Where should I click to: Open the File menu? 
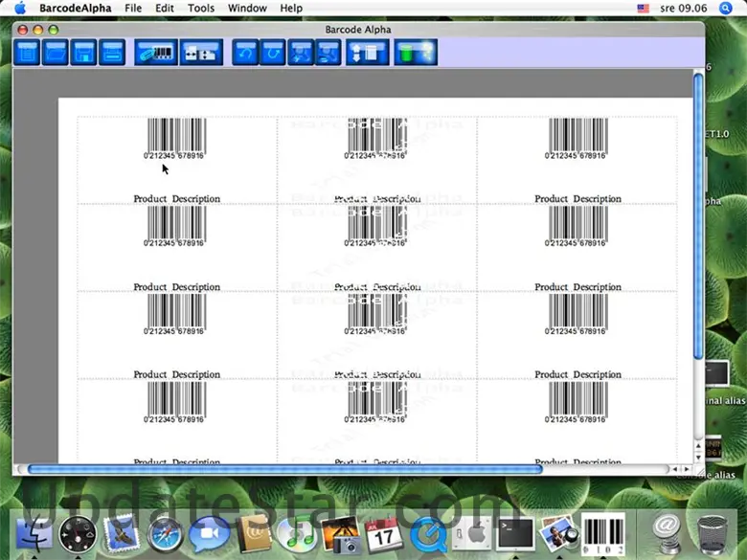coord(133,8)
